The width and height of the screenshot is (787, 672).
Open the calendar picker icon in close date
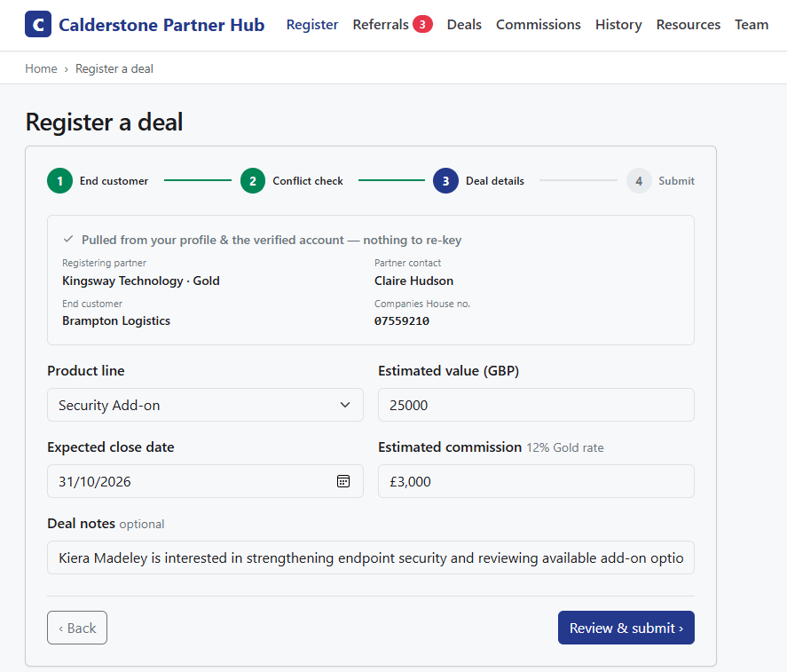point(343,481)
